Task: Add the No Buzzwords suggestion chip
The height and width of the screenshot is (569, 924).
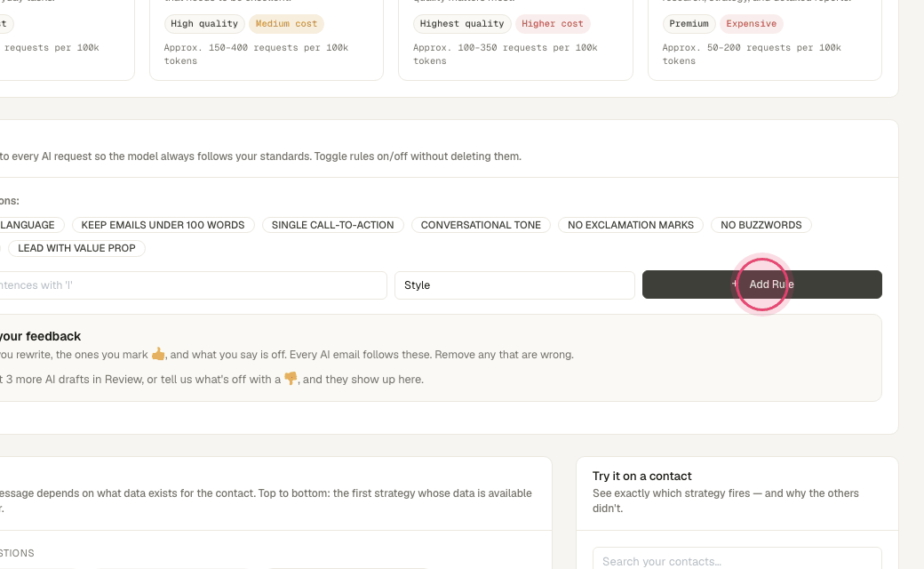Action: click(761, 225)
